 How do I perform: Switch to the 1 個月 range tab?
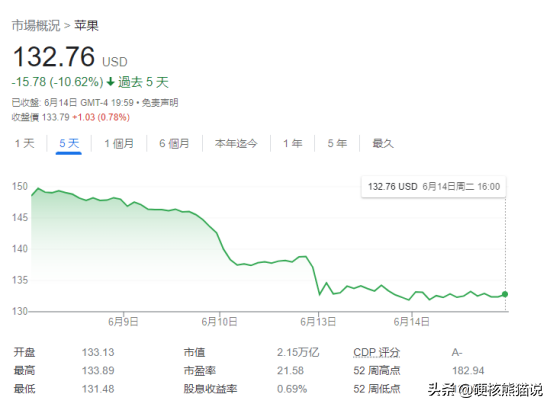click(x=119, y=143)
